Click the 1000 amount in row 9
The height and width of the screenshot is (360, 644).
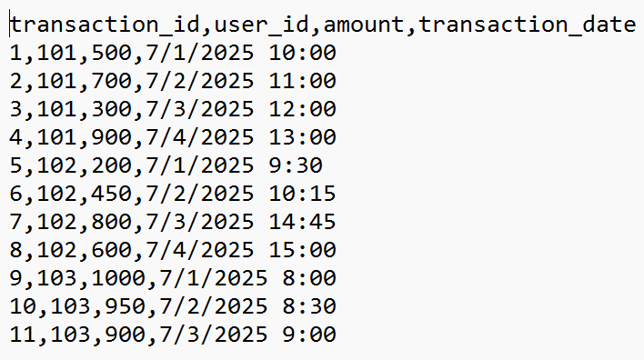[118, 278]
